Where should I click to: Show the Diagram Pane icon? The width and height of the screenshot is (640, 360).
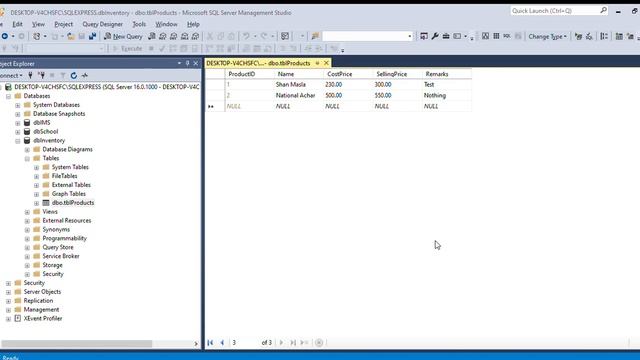(485, 36)
